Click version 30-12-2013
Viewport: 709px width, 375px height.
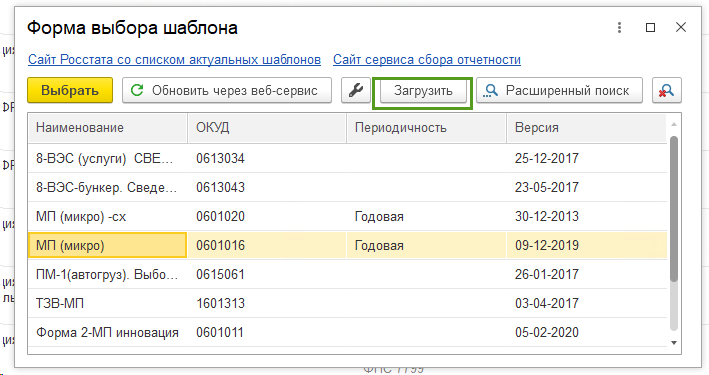coord(547,216)
